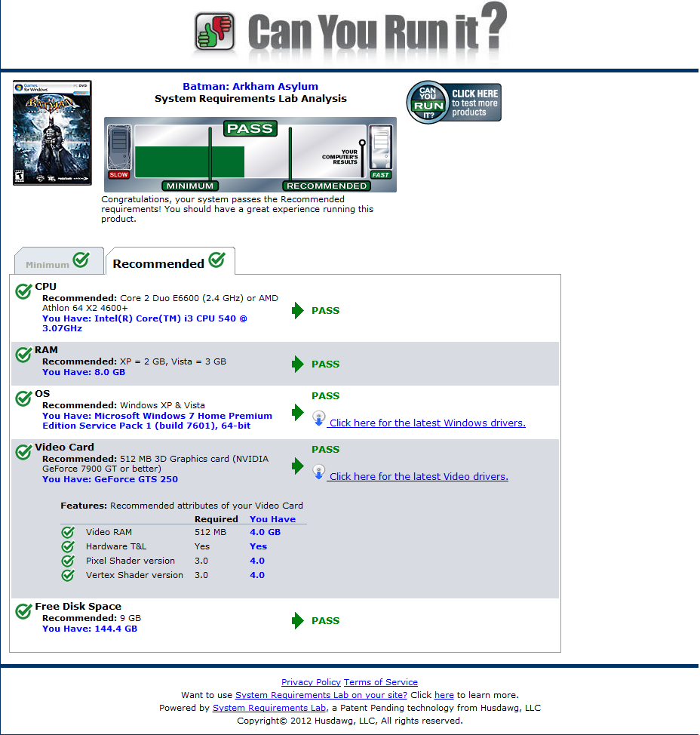Click the '4.0 GB' Video RAM value
The image size is (700, 735).
(266, 532)
